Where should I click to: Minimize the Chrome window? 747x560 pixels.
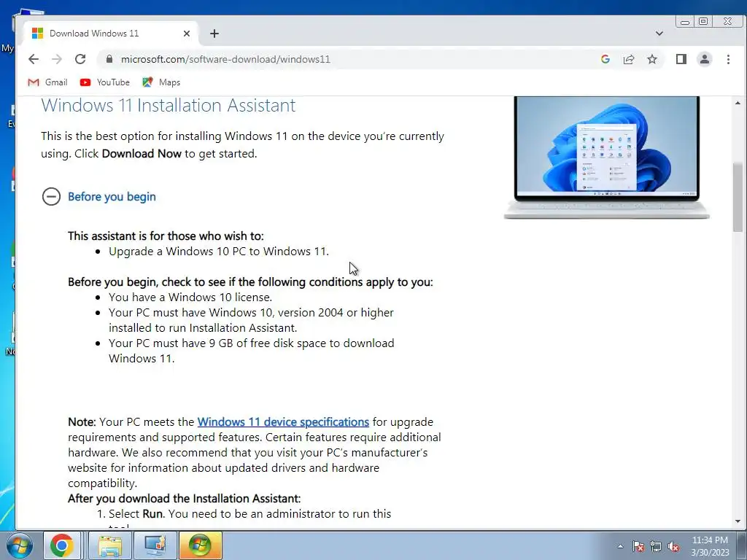pos(685,22)
